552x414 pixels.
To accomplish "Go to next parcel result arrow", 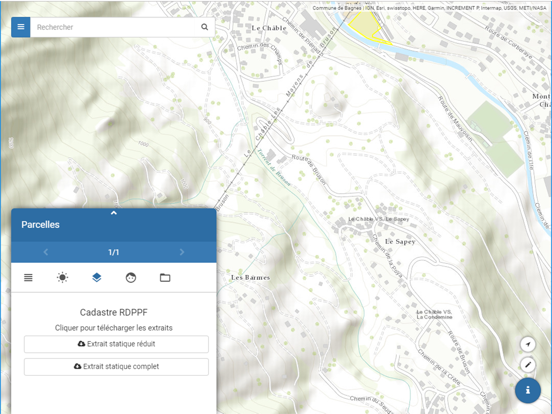I will tap(182, 252).
